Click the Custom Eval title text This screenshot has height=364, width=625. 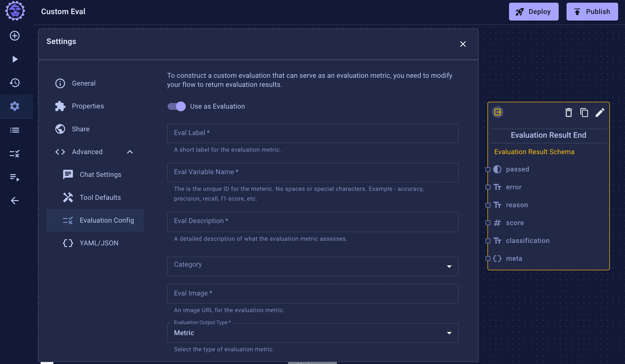[63, 12]
